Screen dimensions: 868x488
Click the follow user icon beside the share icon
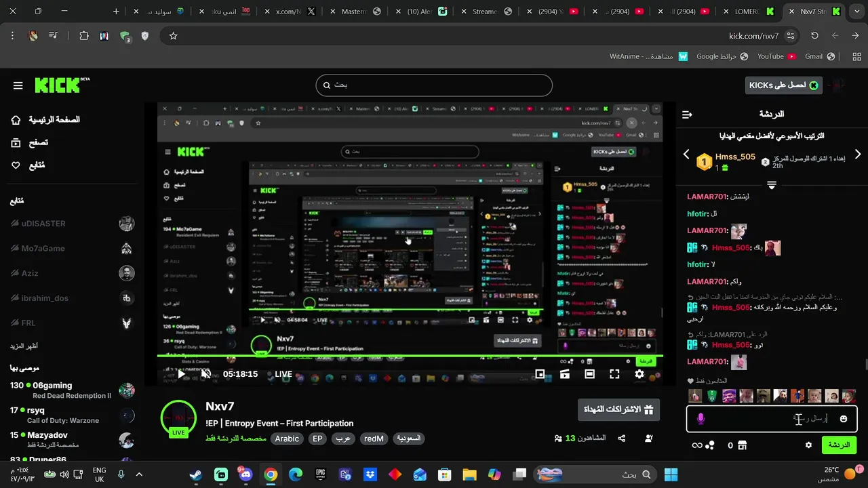pyautogui.click(x=649, y=439)
